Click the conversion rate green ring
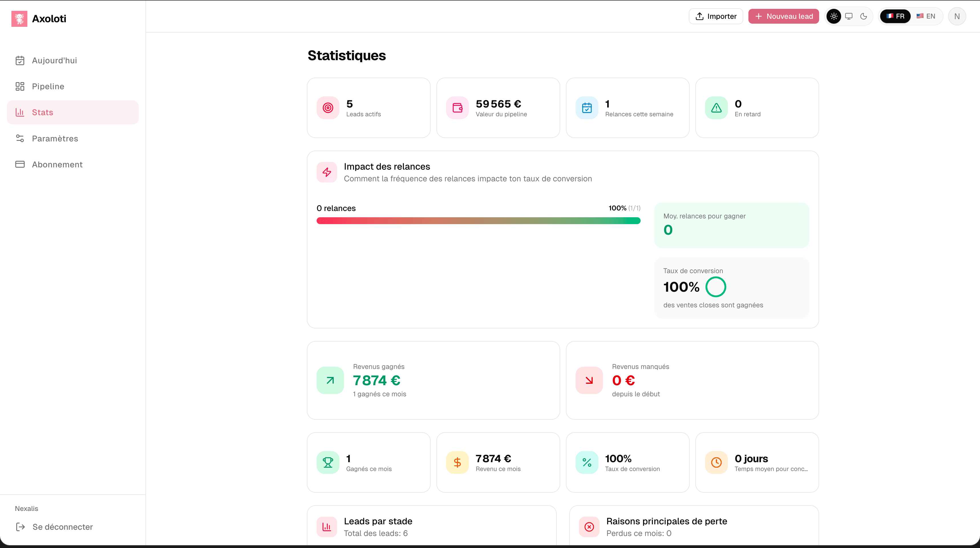980x548 pixels. point(716,287)
